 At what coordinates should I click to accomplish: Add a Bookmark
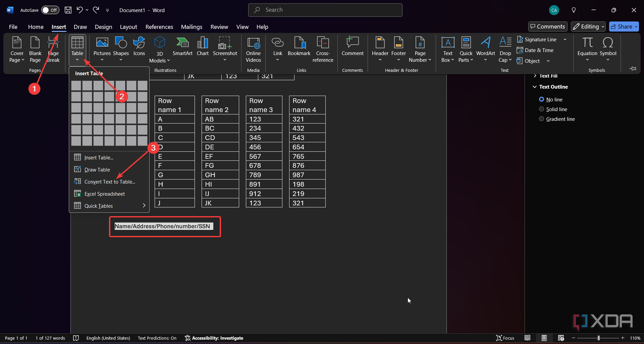299,47
